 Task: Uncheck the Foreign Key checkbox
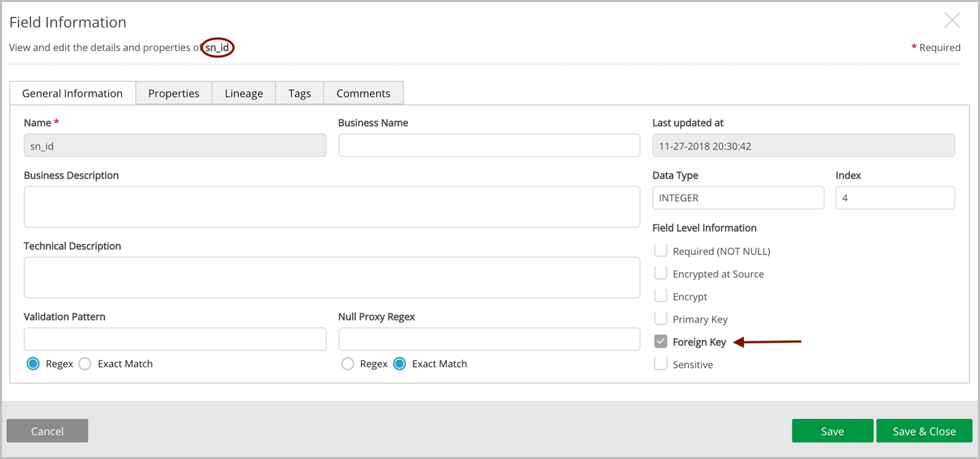point(660,342)
